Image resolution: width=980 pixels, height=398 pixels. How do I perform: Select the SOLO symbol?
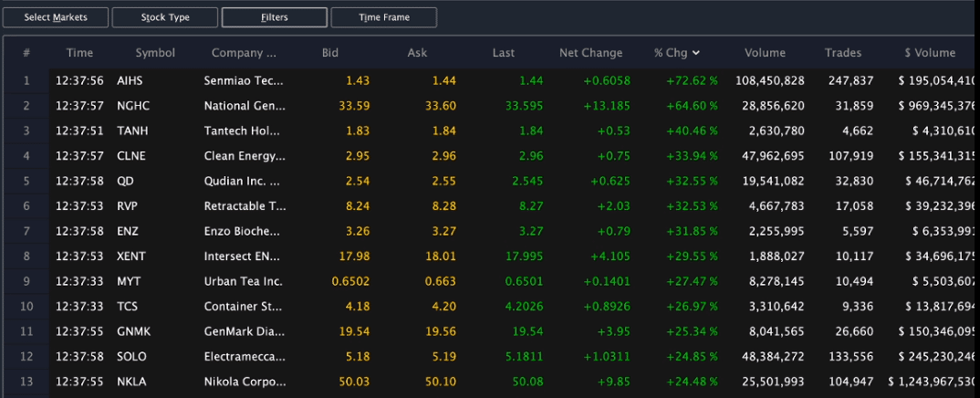[132, 356]
